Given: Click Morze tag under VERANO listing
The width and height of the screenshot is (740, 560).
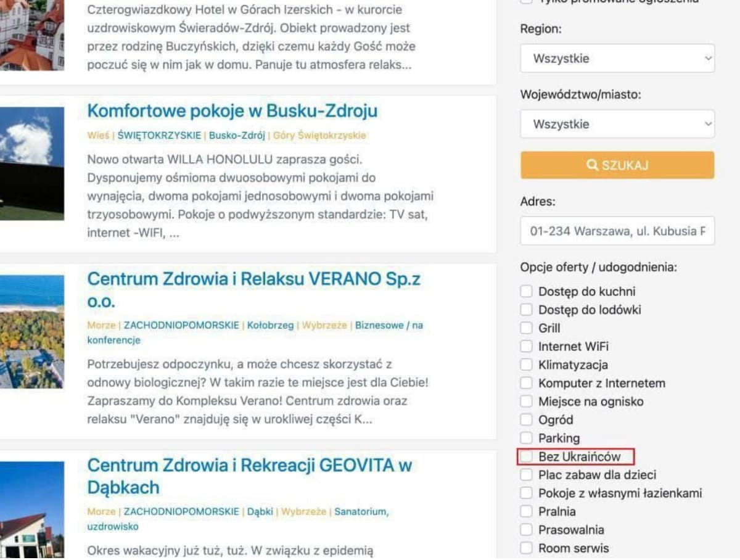Looking at the screenshot, I should (x=101, y=325).
